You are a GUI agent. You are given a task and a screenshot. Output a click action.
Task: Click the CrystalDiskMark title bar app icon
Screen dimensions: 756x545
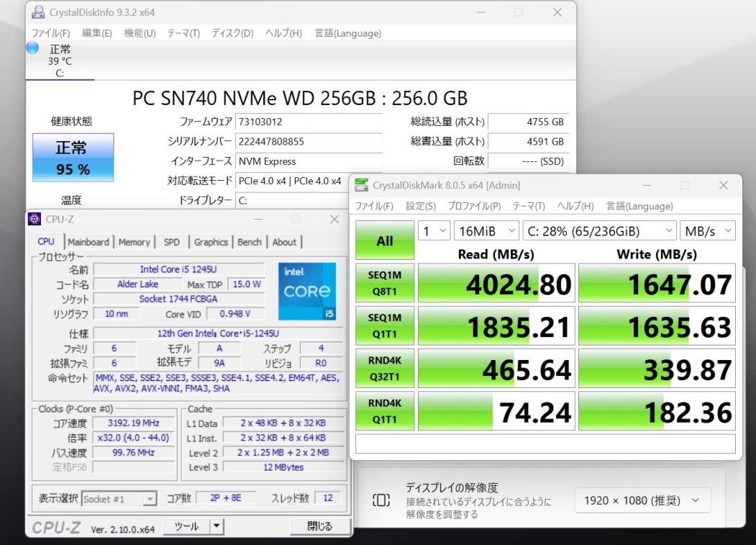point(361,185)
